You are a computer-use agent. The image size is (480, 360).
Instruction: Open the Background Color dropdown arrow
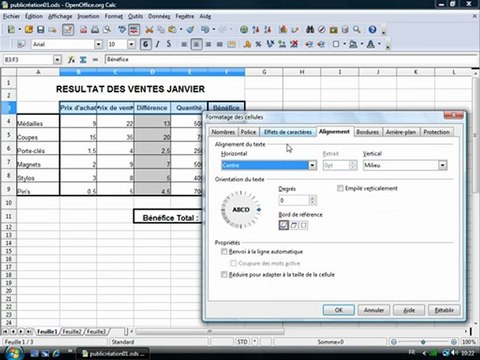click(x=362, y=44)
